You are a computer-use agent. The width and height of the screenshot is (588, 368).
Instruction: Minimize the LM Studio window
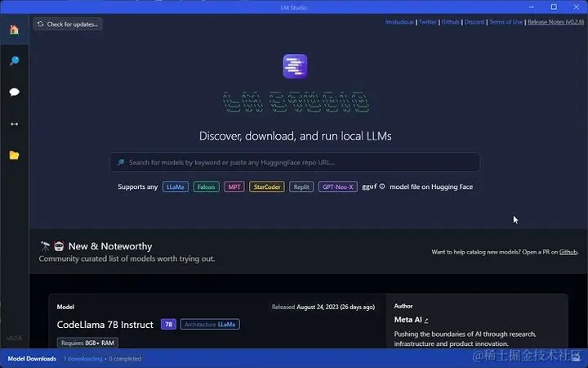[x=532, y=7]
